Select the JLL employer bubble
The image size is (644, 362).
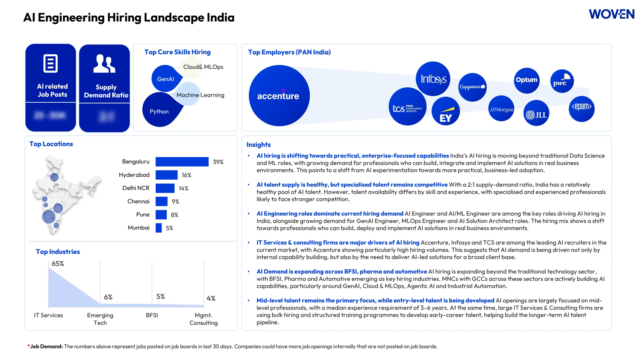[x=536, y=113]
